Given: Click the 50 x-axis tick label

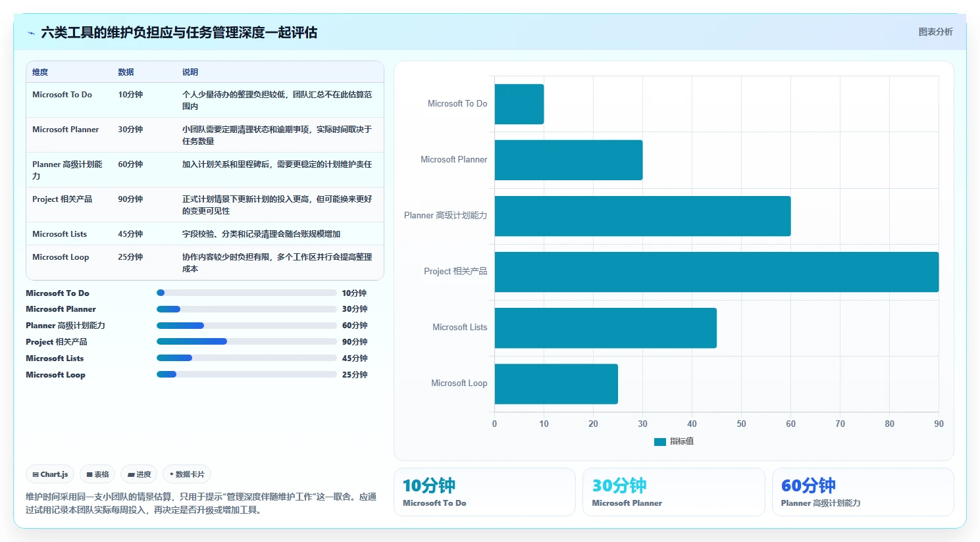Looking at the screenshot, I should click(741, 424).
